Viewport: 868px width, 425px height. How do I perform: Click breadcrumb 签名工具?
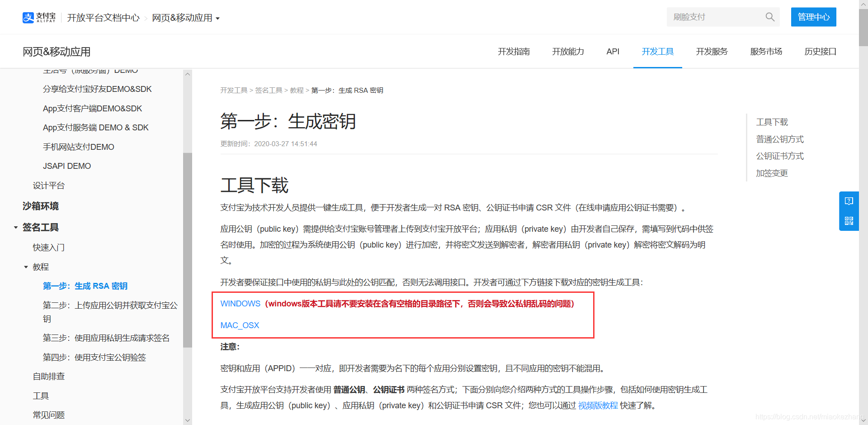click(x=269, y=91)
